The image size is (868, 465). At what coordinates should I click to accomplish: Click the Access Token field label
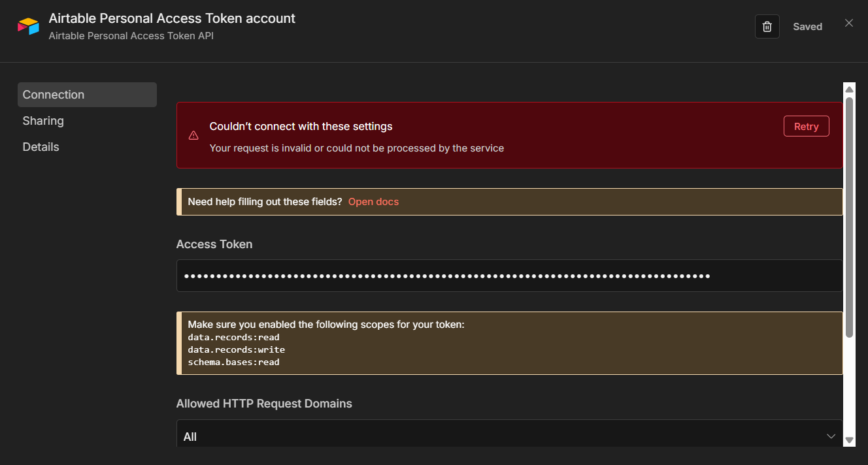point(214,244)
